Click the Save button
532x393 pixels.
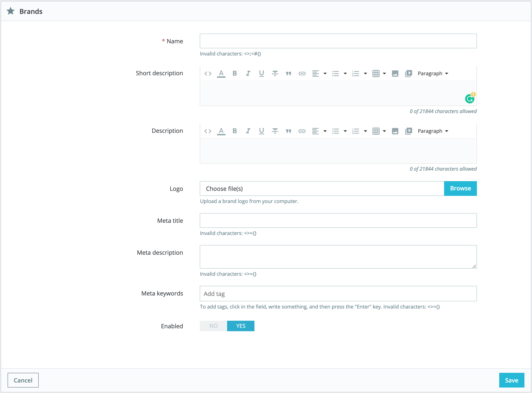coord(511,380)
